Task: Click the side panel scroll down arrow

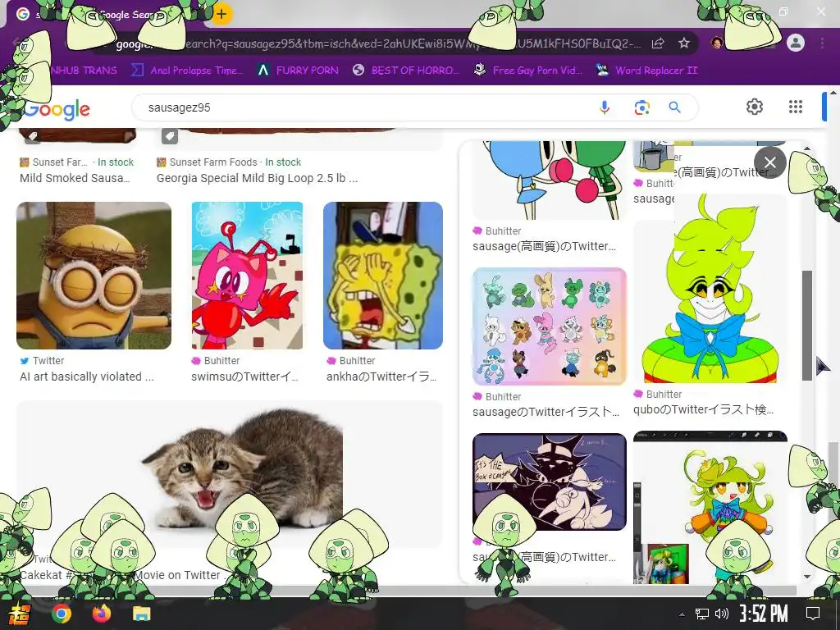Action: [x=807, y=577]
